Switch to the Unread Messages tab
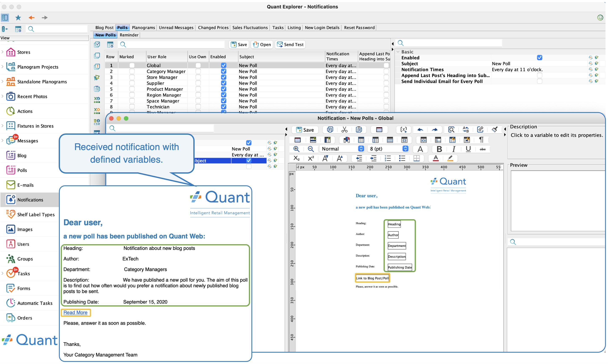This screenshot has height=364, width=608. pos(176,28)
